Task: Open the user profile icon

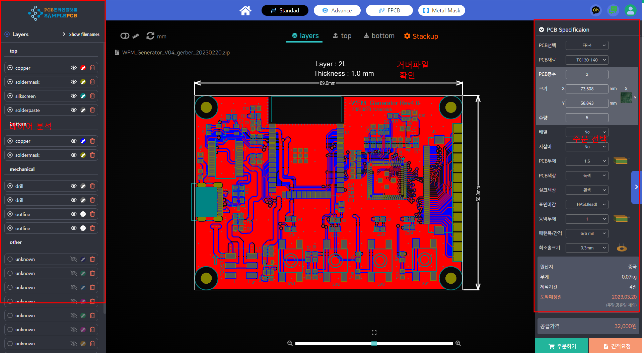Action: [x=630, y=10]
